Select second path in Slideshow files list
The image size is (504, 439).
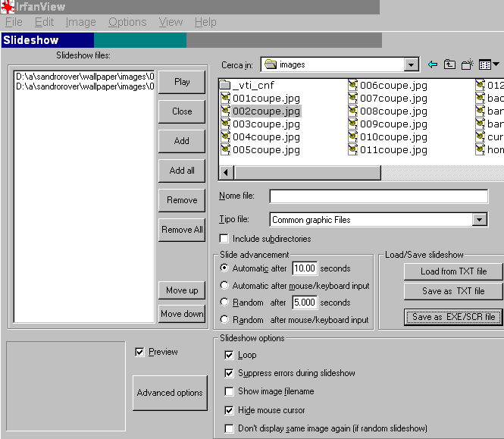[x=85, y=86]
